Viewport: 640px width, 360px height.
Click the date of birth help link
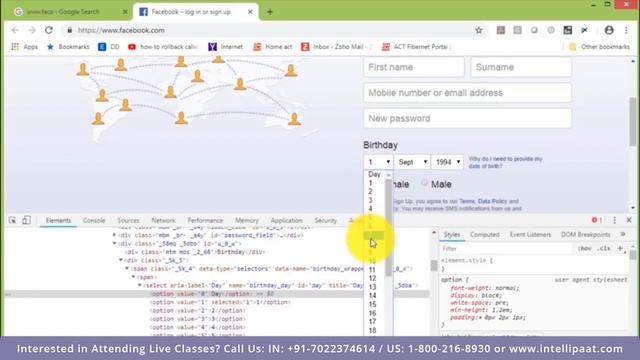click(x=505, y=162)
